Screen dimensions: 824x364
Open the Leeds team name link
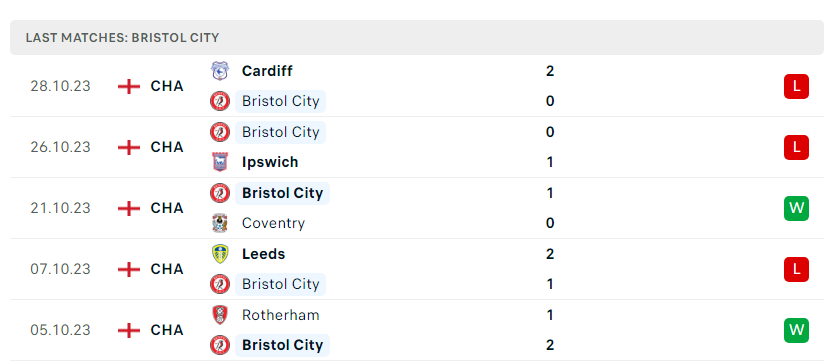pos(263,254)
